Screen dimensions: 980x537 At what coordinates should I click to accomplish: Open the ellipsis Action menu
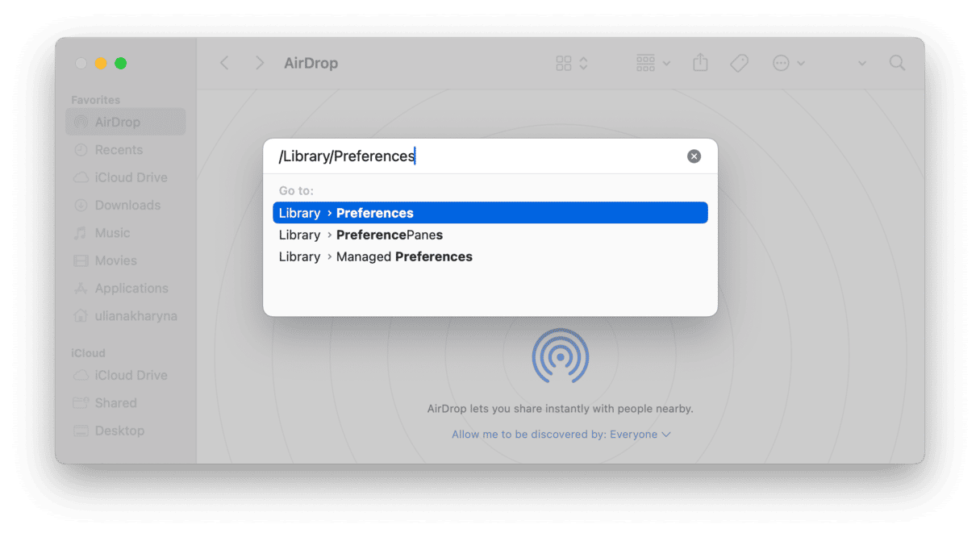[788, 63]
